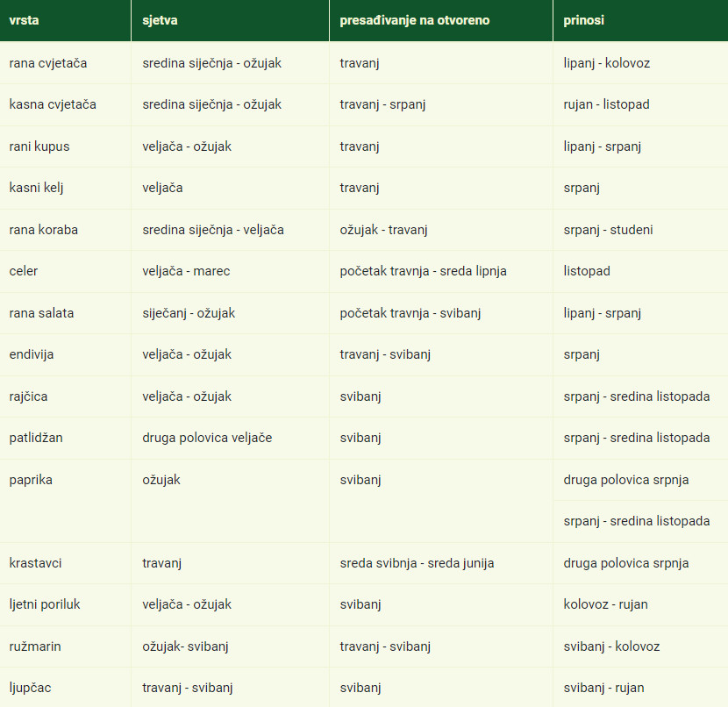Click 'sredina siječnja - veljača' sowing cell

tap(213, 230)
